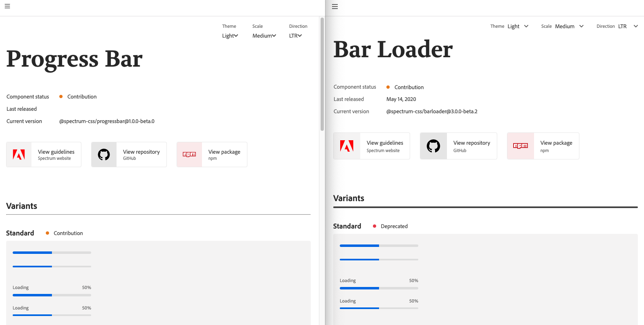Click Standard heading on Bar Loader page
The width and height of the screenshot is (644, 325).
pos(347,226)
